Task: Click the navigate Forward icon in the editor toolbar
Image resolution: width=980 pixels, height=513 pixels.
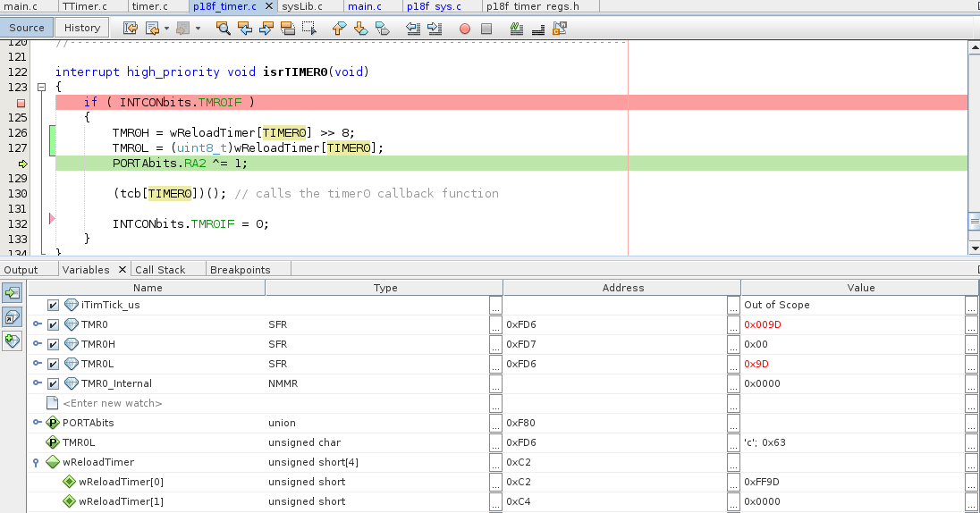Action: click(x=182, y=28)
